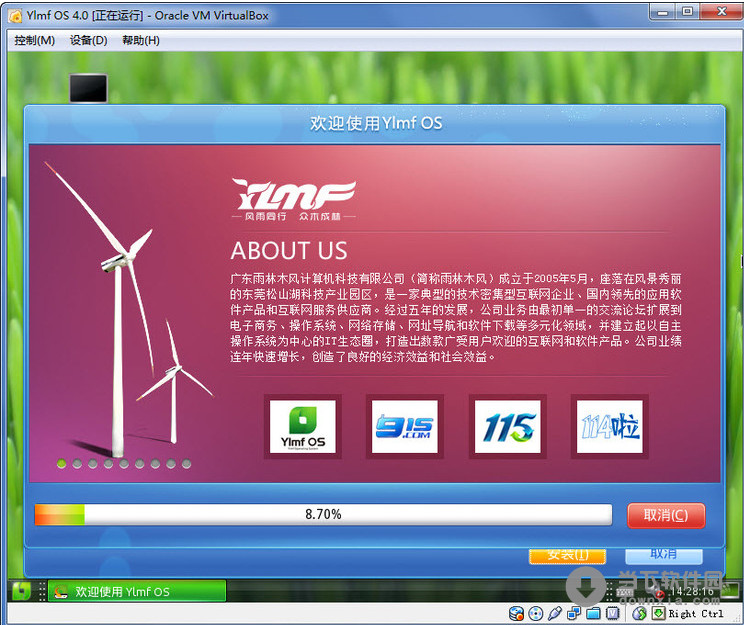Click the 8.70% installation progress bar
Image resolution: width=744 pixels, height=625 pixels.
[x=323, y=514]
